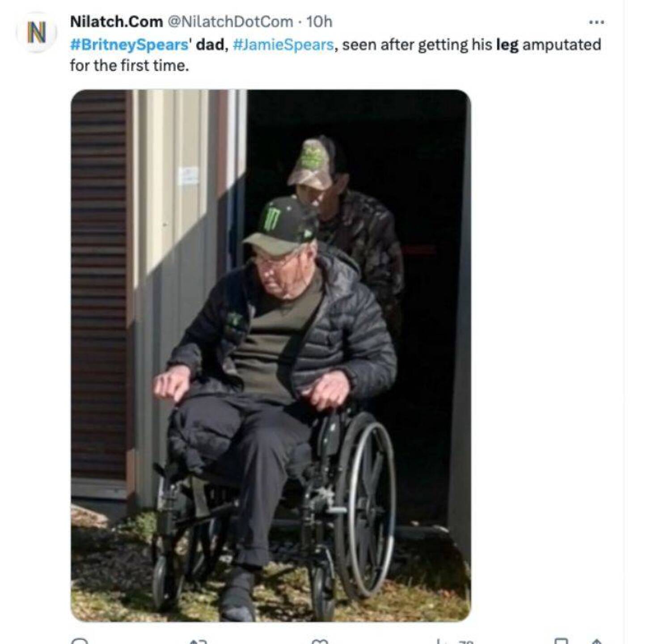
Task: Click the Nilatch.Com display name
Action: (116, 21)
